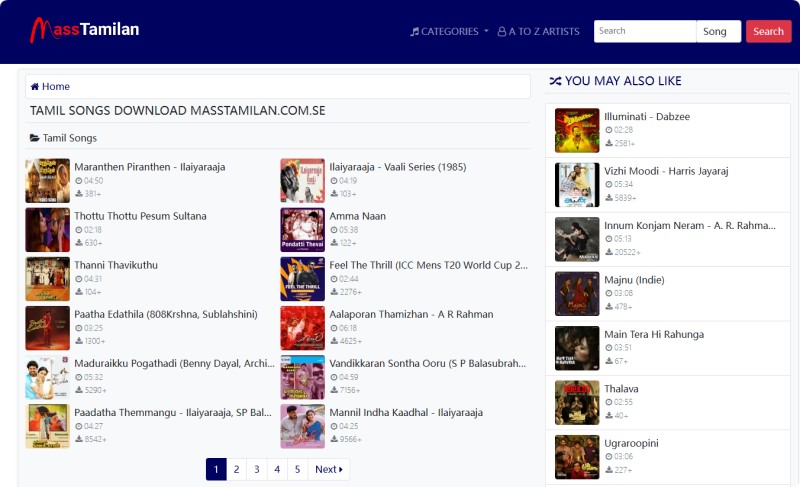Open Paadatha Themmangu song link
The height and width of the screenshot is (487, 800).
coord(173,412)
